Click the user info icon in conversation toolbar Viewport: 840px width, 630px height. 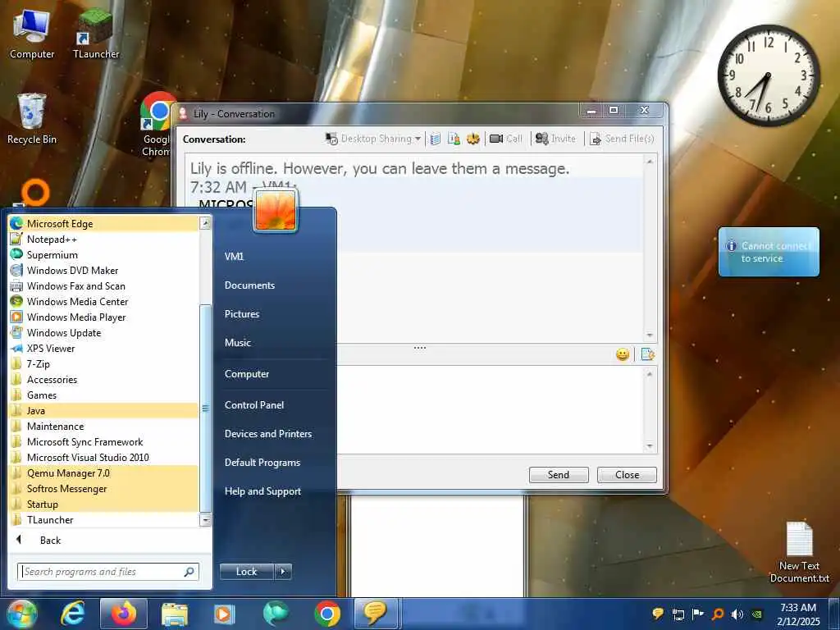[x=454, y=139]
